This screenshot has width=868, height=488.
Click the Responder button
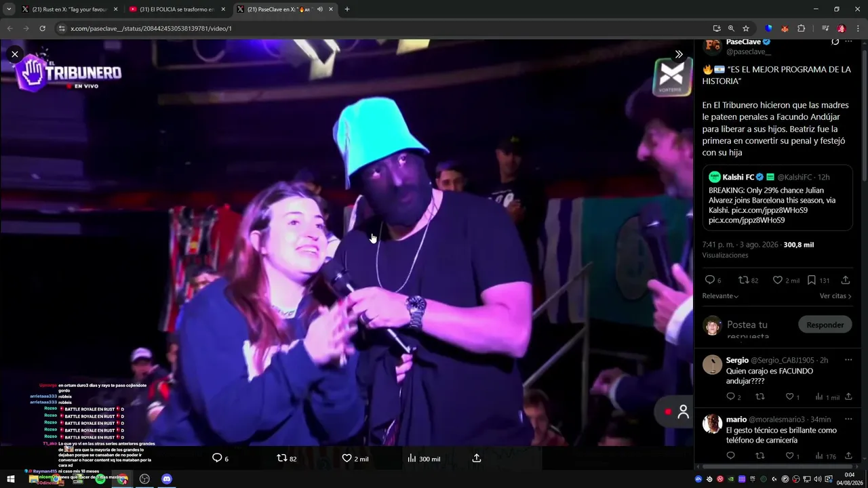pyautogui.click(x=825, y=325)
